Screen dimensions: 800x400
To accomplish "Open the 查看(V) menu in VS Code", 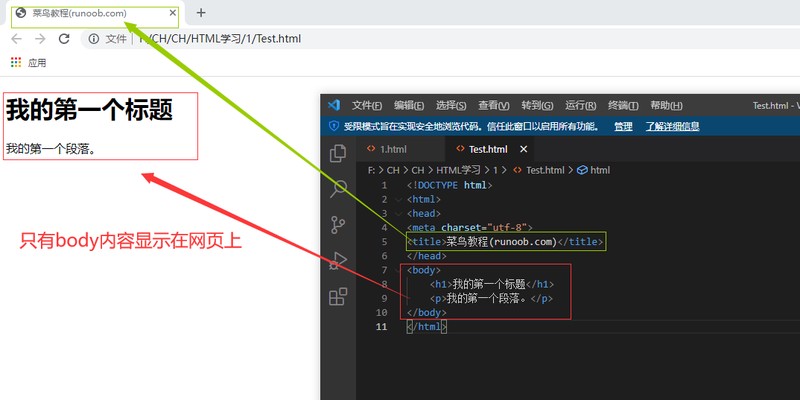I will pos(494,106).
